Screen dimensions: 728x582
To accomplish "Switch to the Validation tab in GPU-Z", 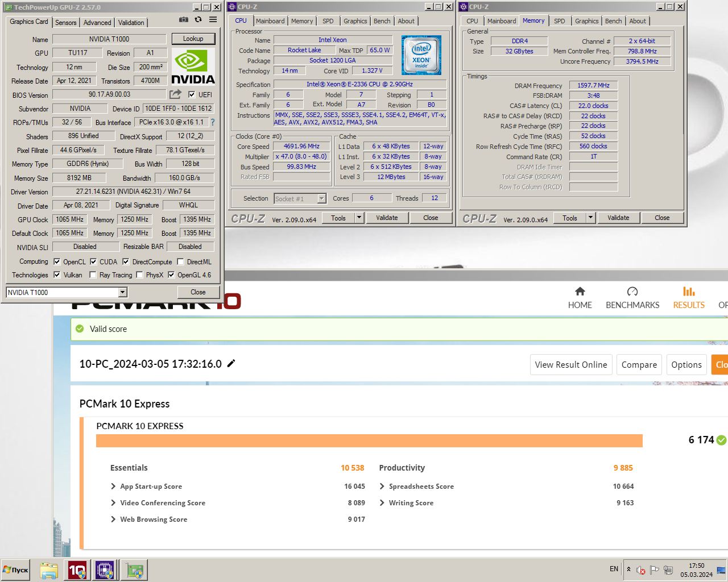I will click(131, 23).
